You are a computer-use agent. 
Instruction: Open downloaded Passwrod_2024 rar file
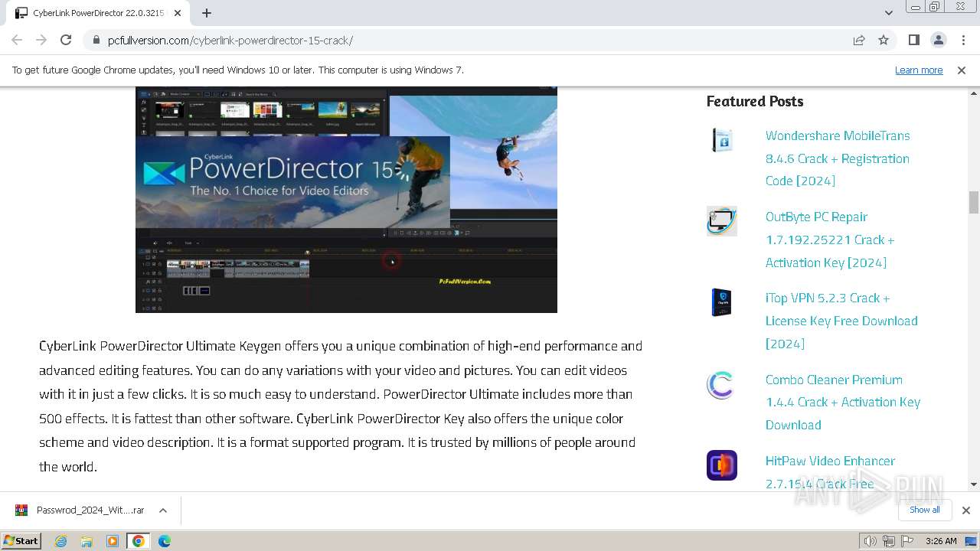click(80, 510)
